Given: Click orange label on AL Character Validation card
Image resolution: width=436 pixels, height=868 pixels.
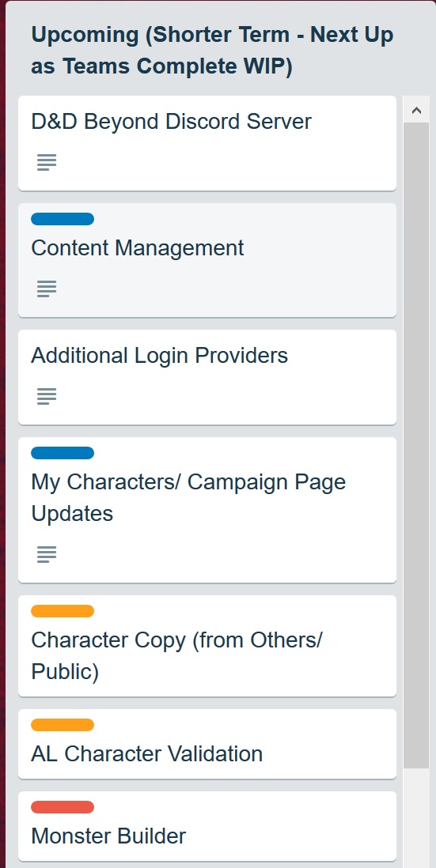Looking at the screenshot, I should pos(63,725).
